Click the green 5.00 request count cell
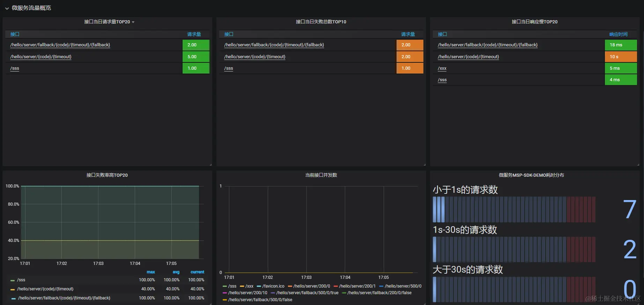The height and width of the screenshot is (305, 644). pyautogui.click(x=196, y=56)
